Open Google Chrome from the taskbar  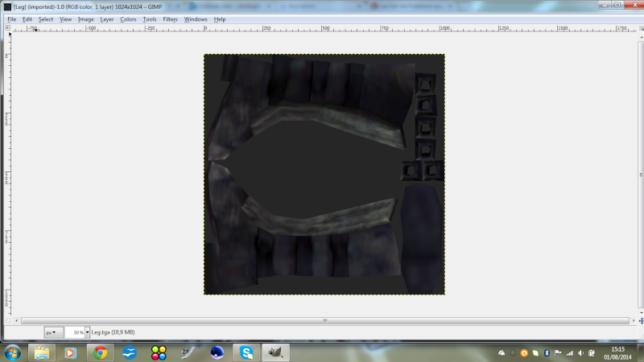click(100, 352)
